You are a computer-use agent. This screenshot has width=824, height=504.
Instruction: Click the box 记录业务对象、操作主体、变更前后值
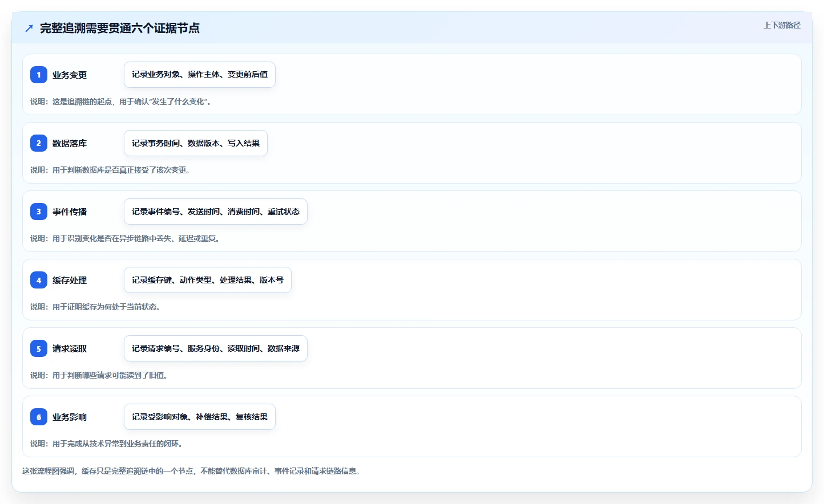point(200,75)
